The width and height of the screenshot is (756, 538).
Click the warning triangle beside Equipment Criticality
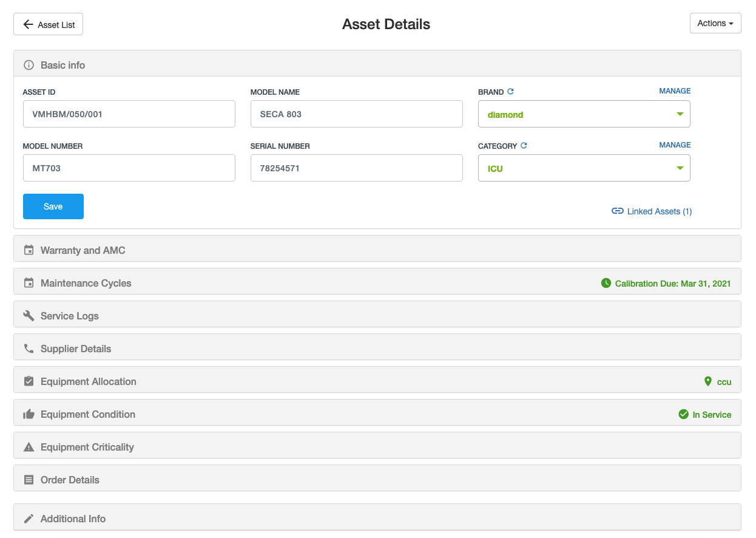[28, 446]
